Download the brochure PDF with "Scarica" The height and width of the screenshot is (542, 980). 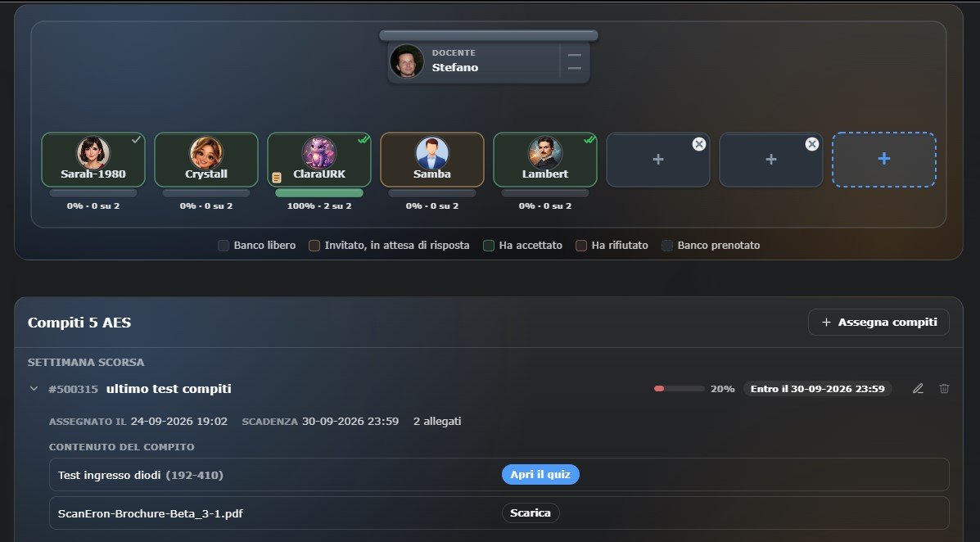[531, 513]
